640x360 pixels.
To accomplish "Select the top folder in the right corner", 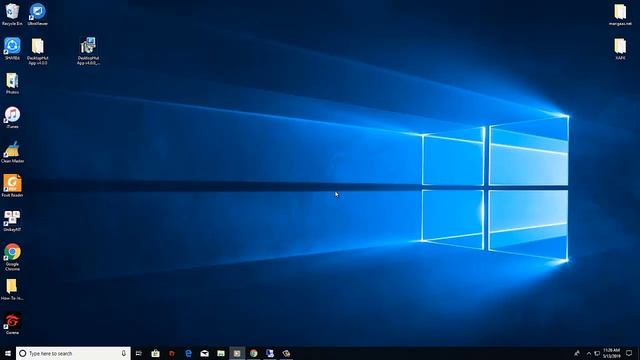I will (620, 15).
